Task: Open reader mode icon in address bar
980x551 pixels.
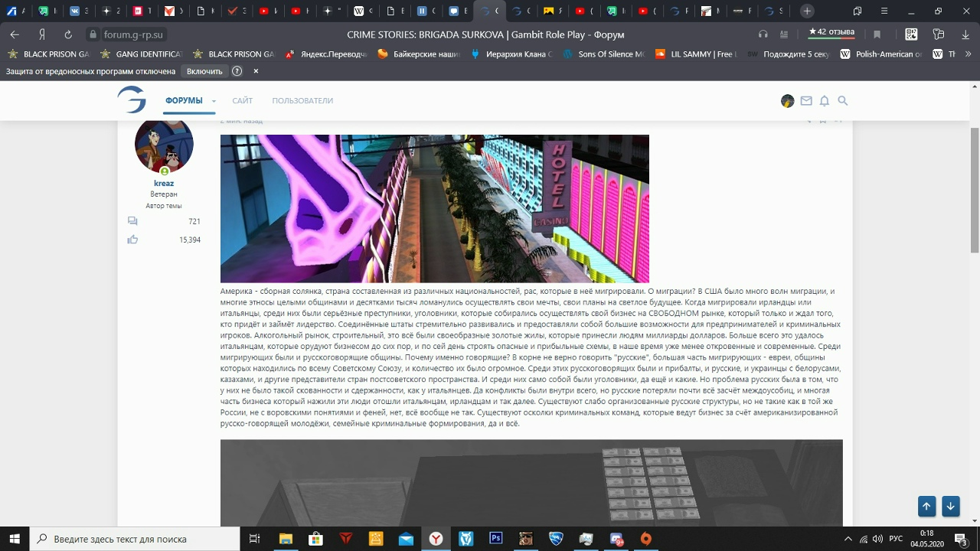Action: 784,34
